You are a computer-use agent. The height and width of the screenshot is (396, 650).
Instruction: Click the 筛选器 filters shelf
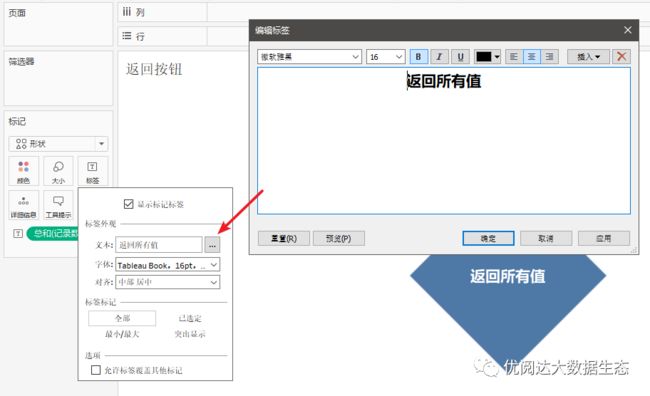(58, 78)
